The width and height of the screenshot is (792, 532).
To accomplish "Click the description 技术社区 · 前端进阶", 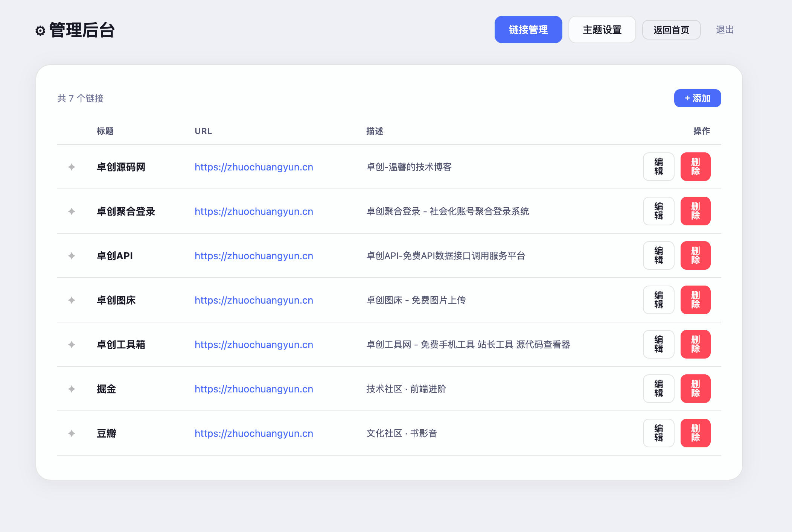I will click(x=406, y=389).
